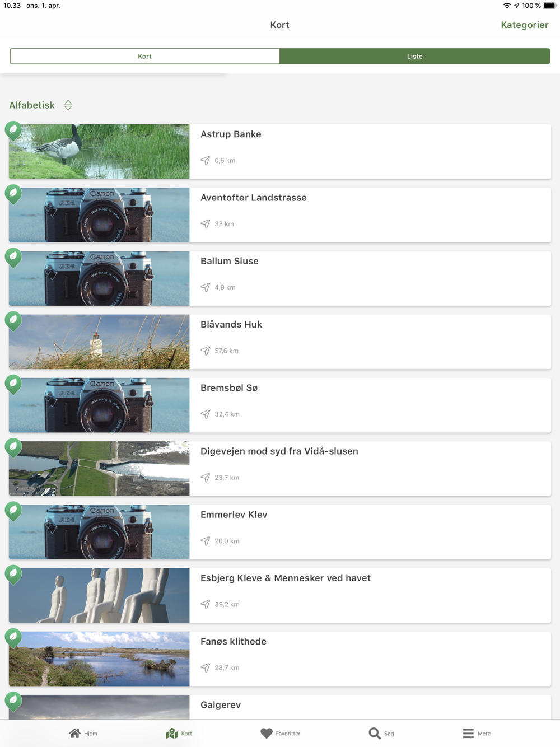This screenshot has width=560, height=747.
Task: Open the Digevejen mod syd aerial thumbnail
Action: 99,469
